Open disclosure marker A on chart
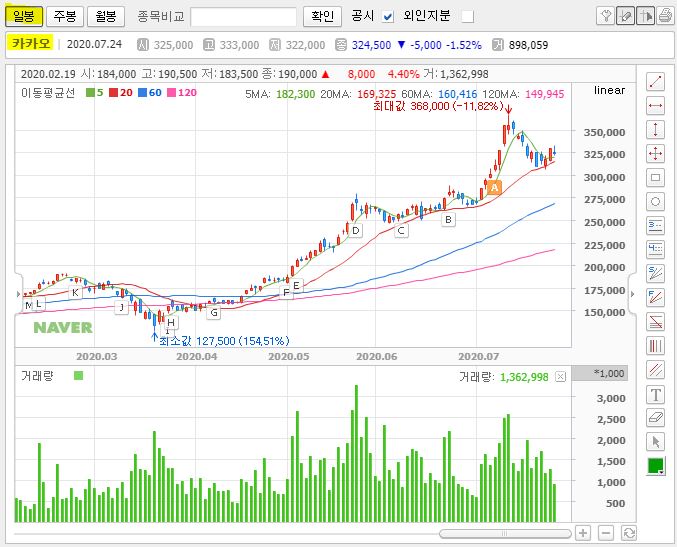The image size is (677, 547). (x=494, y=187)
